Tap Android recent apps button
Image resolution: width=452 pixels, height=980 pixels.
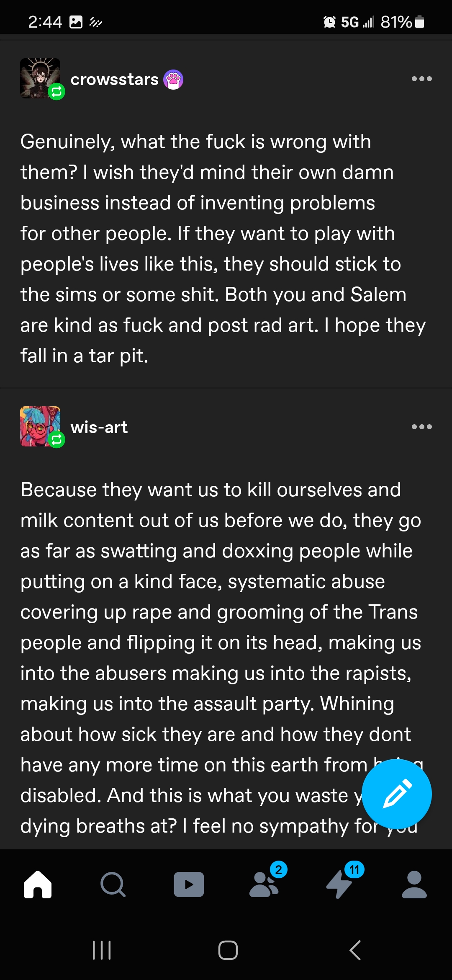102,950
